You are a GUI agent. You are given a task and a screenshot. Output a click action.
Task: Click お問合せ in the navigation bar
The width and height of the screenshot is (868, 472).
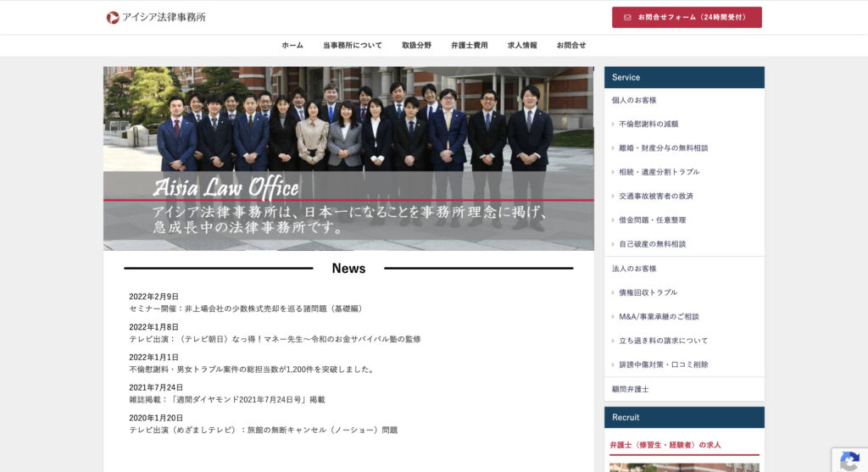pos(571,46)
